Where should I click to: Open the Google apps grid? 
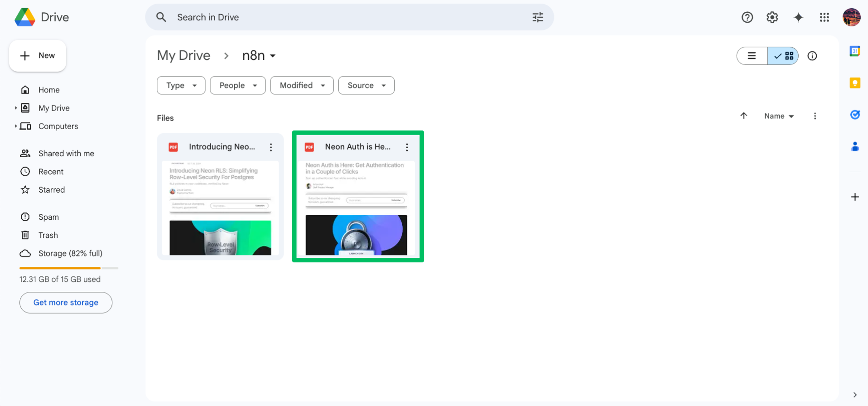(x=824, y=17)
